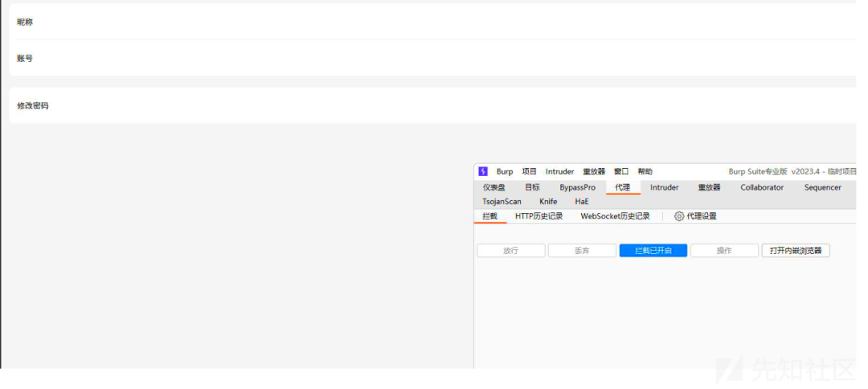Open the HaE tab
This screenshot has height=389, width=868.
pos(582,202)
